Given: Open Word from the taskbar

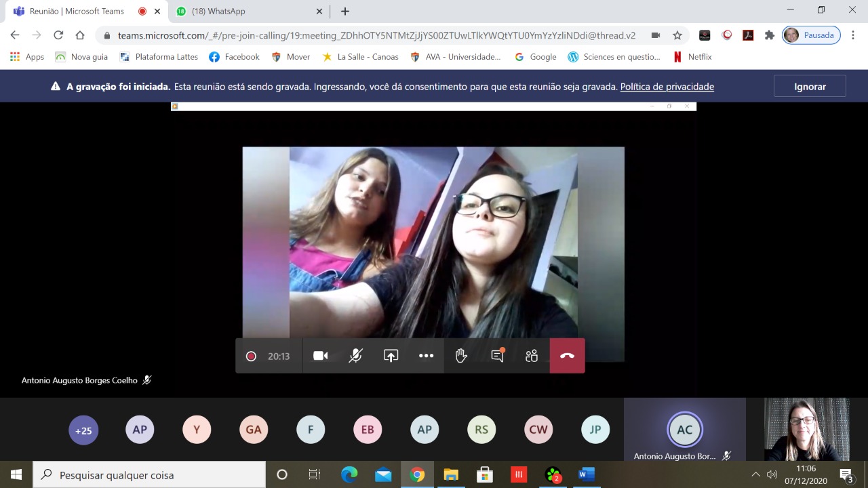Looking at the screenshot, I should [587, 474].
